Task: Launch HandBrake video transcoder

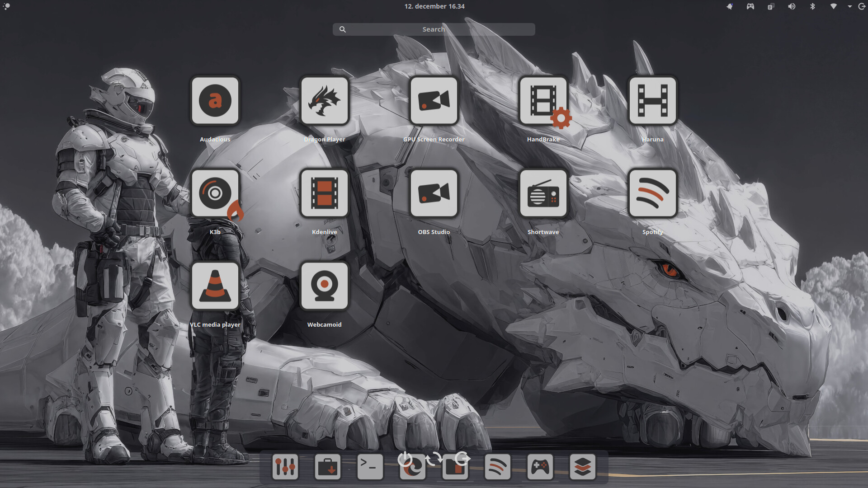Action: [x=543, y=100]
